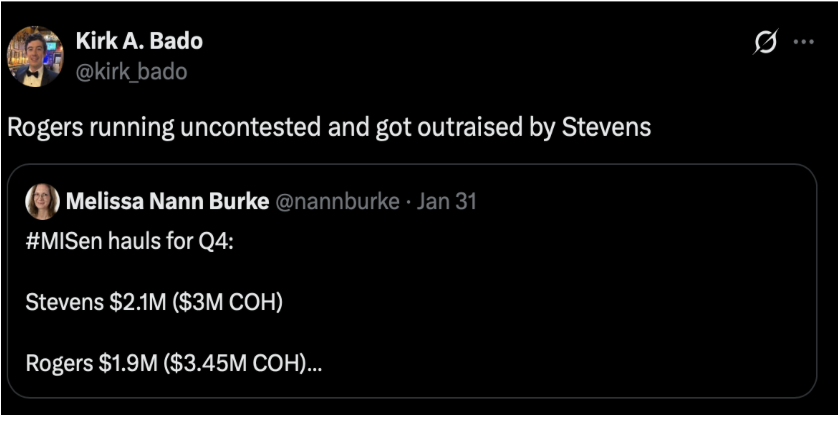Click Melissa Nann Burke's small avatar
Screen dimensions: 838x422
click(x=43, y=201)
